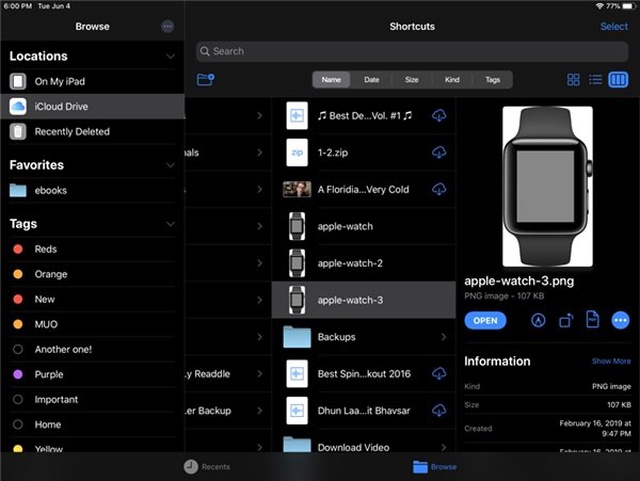Sort files by Kind

point(452,80)
